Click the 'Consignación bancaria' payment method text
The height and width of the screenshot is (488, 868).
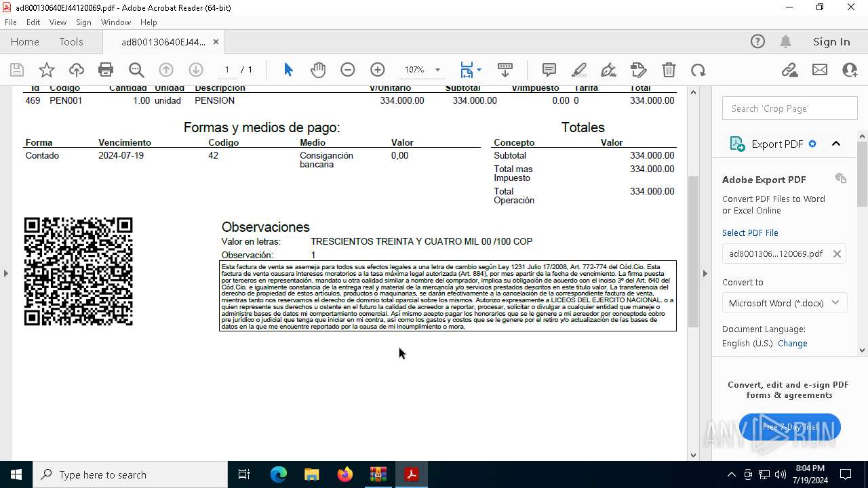(x=326, y=159)
